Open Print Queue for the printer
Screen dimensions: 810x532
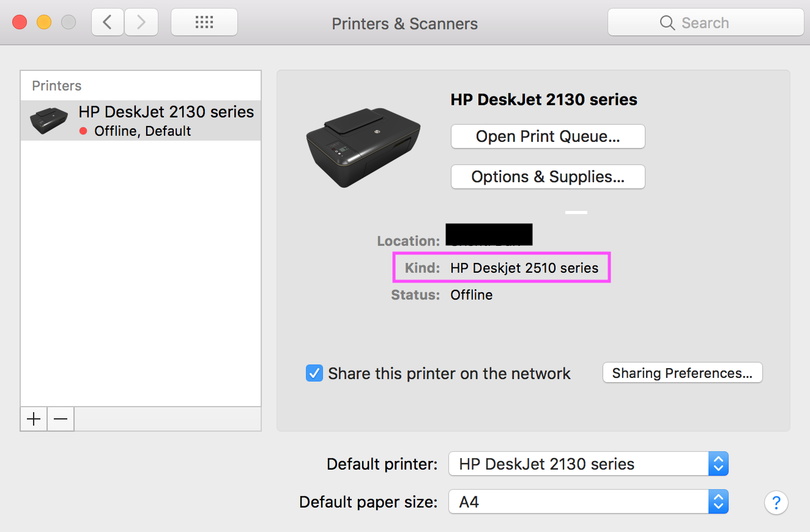tap(548, 136)
